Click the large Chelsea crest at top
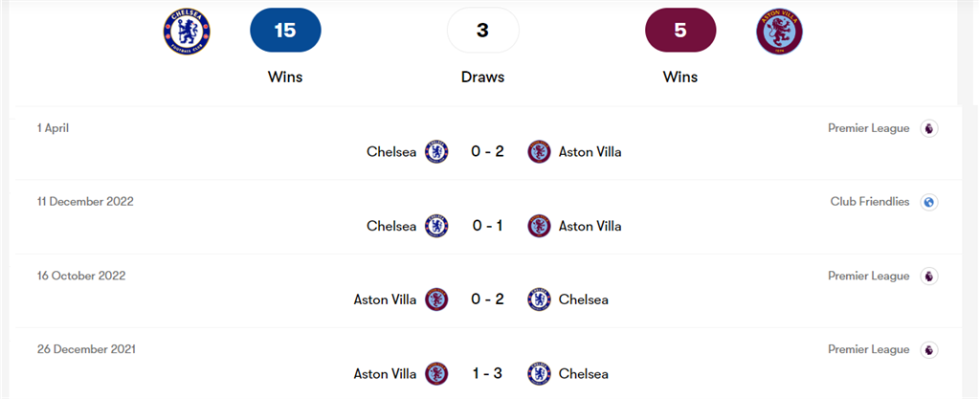Image resolution: width=980 pixels, height=399 pixels. coord(187,30)
